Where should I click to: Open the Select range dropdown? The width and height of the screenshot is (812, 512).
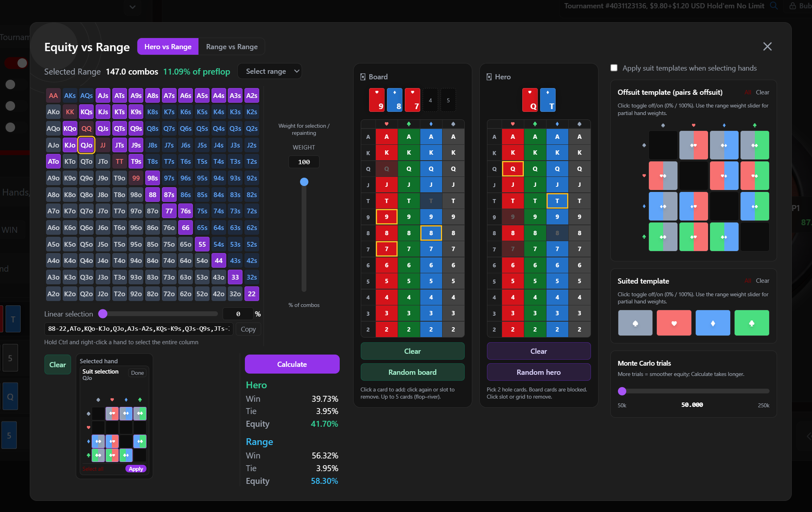(x=269, y=71)
